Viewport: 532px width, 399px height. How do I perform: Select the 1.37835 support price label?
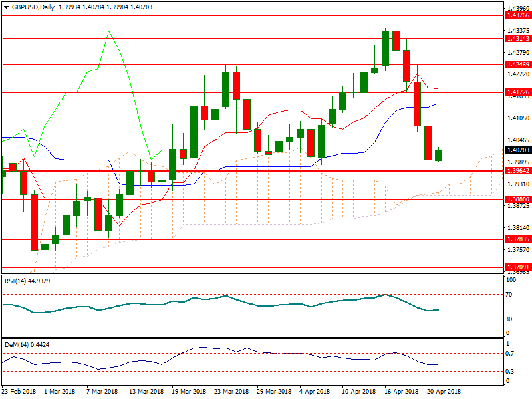(x=517, y=239)
